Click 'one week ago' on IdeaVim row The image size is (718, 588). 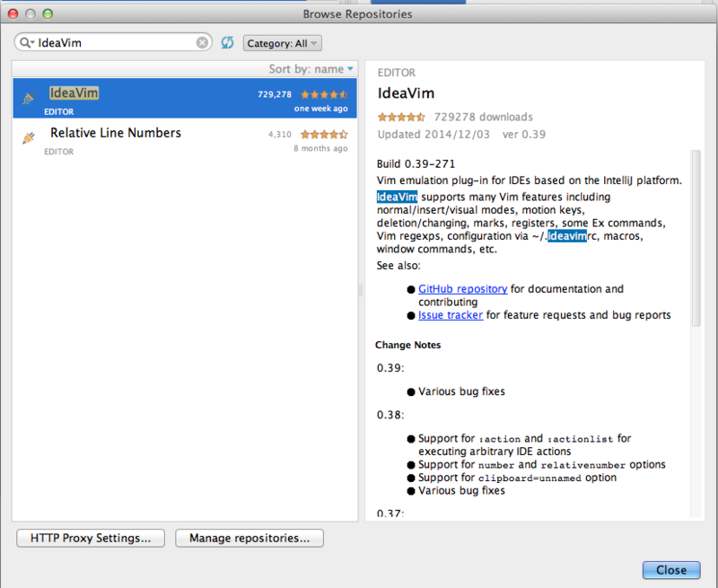point(321,109)
